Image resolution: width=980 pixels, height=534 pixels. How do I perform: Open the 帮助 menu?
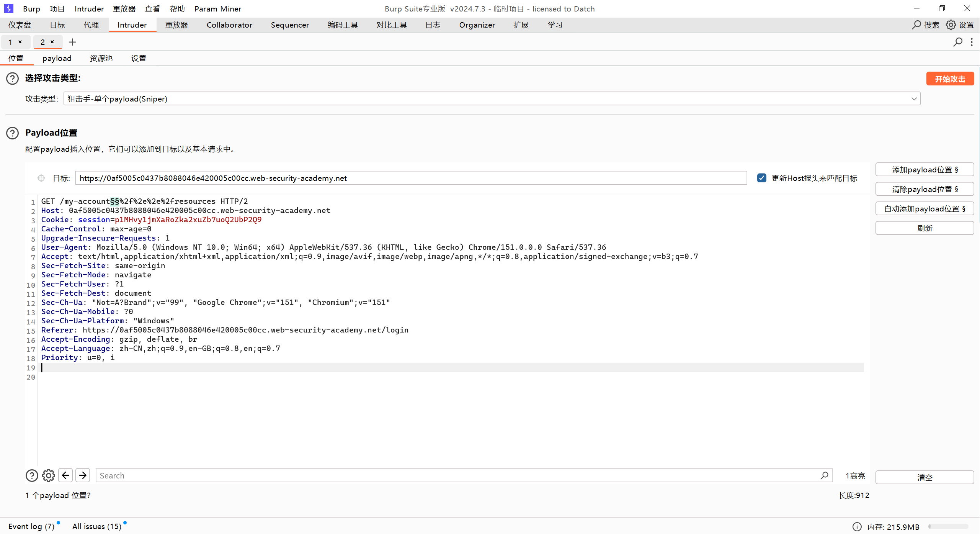click(177, 8)
